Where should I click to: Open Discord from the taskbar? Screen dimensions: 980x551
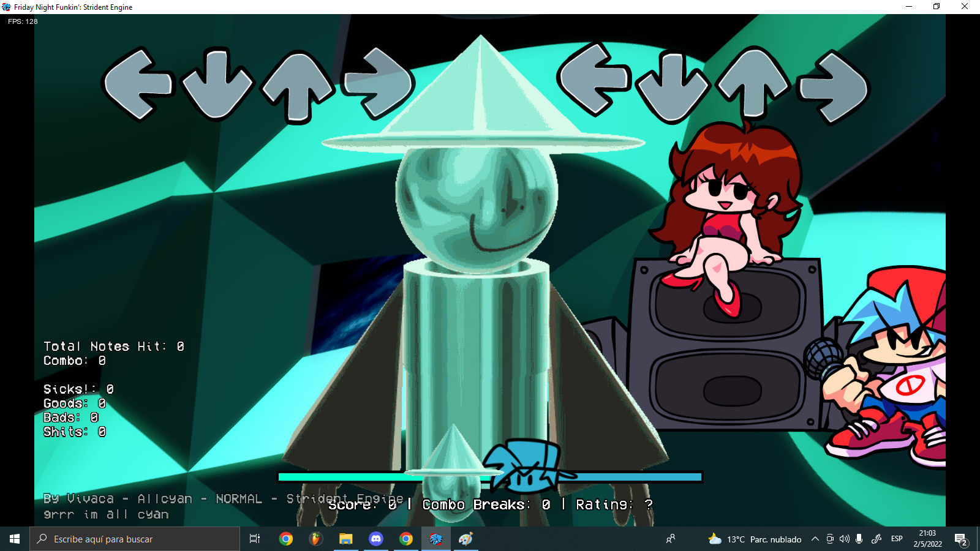tap(376, 539)
